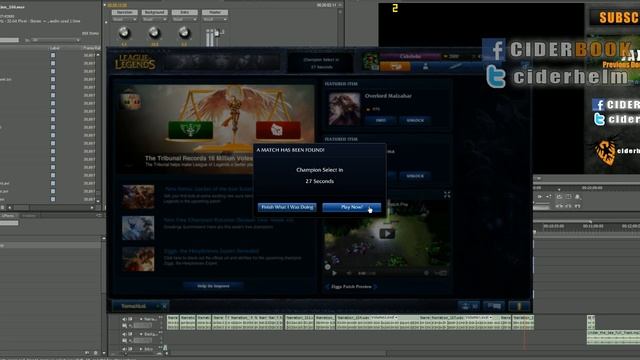Click the orange Play tab in the League header
This screenshot has height=360, width=640.
[x=395, y=66]
